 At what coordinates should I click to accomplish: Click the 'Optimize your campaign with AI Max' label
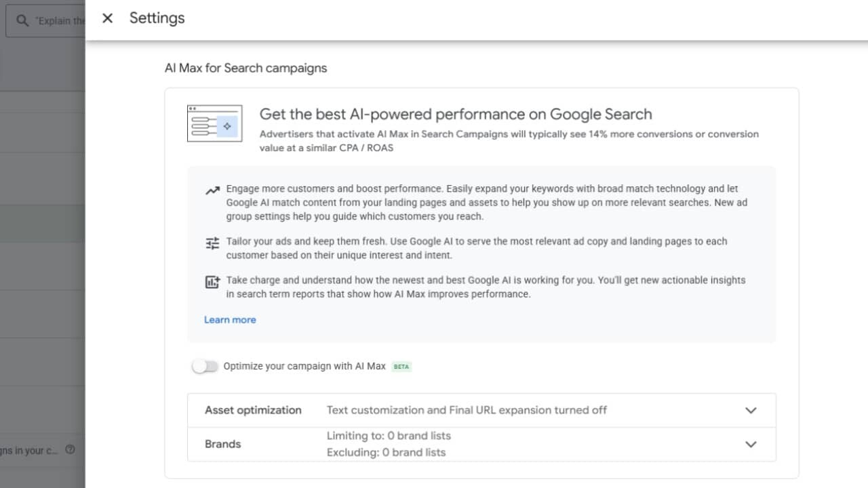point(304,366)
